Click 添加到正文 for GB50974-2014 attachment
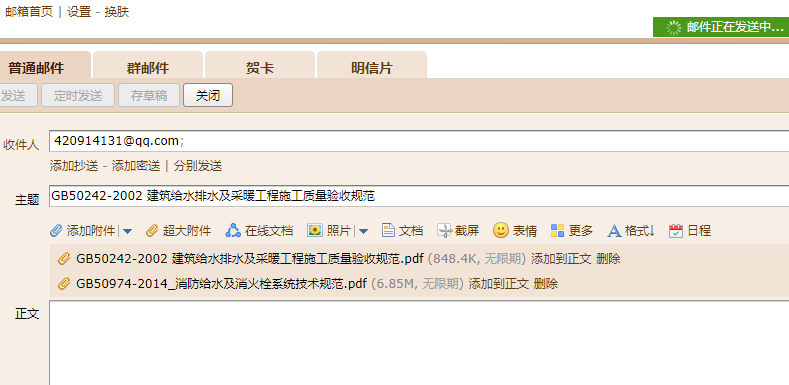 coord(499,284)
